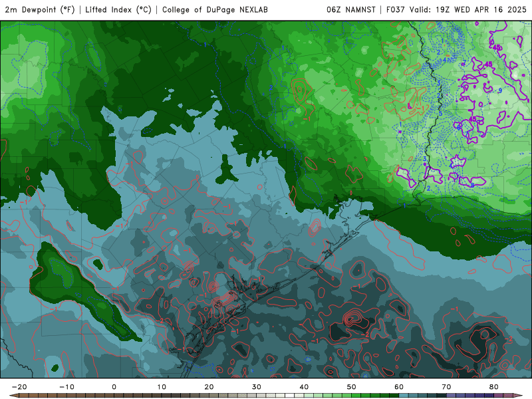Click the 40 label on the color scale
Screen dimensions: 532x399
(x=304, y=387)
